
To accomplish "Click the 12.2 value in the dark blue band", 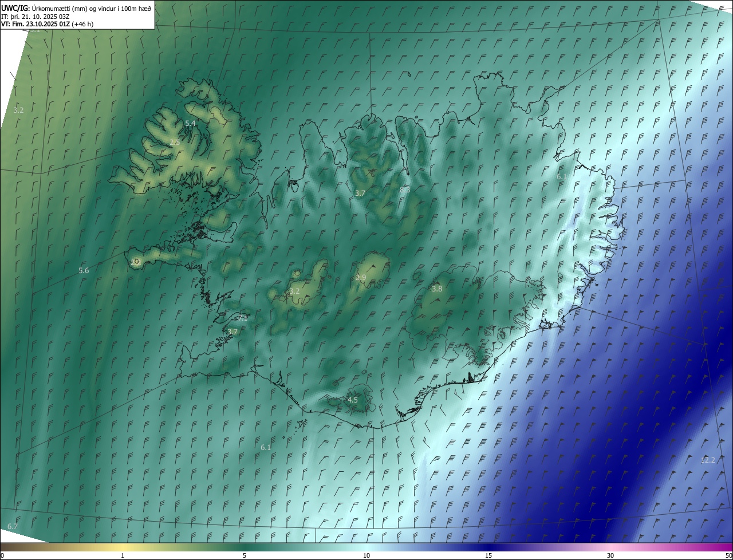I will pos(708,460).
